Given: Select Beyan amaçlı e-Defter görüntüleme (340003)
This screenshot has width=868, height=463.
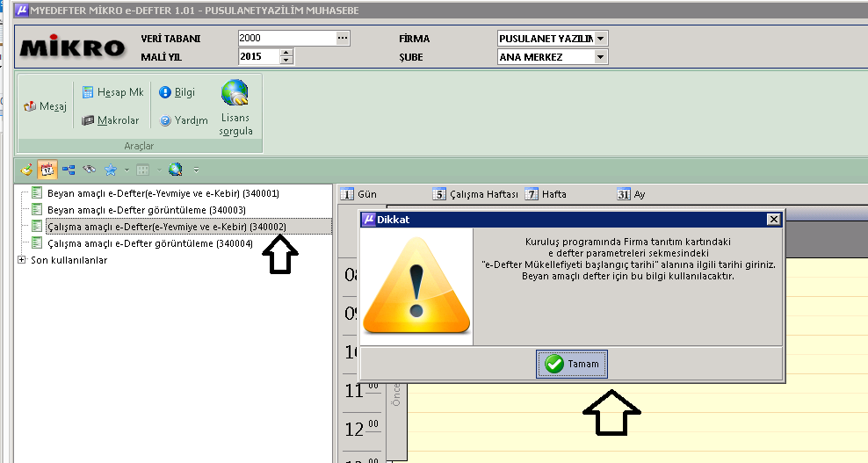Looking at the screenshot, I should (147, 210).
